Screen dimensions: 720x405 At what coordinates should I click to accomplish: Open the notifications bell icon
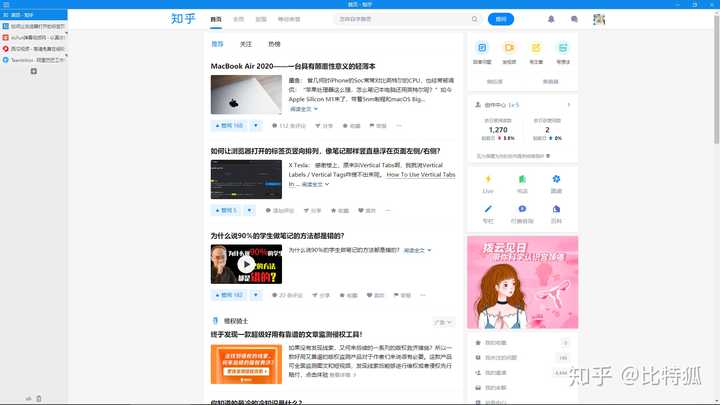point(551,19)
